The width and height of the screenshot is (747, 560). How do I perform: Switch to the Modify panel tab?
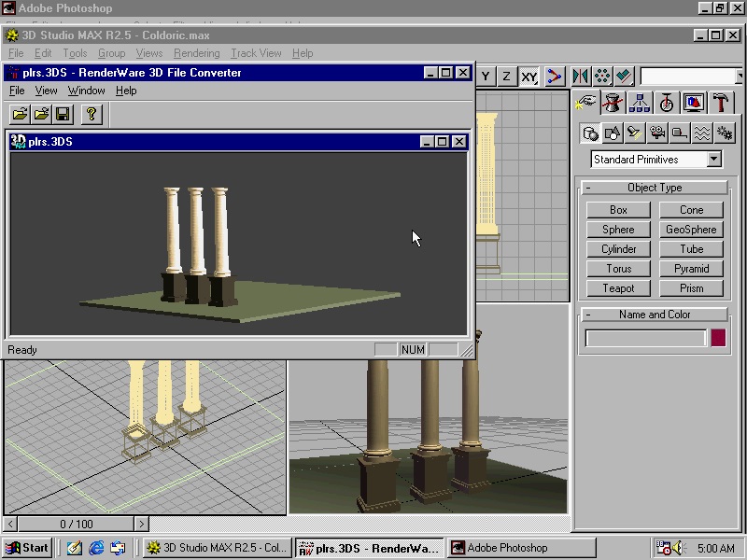click(x=613, y=102)
